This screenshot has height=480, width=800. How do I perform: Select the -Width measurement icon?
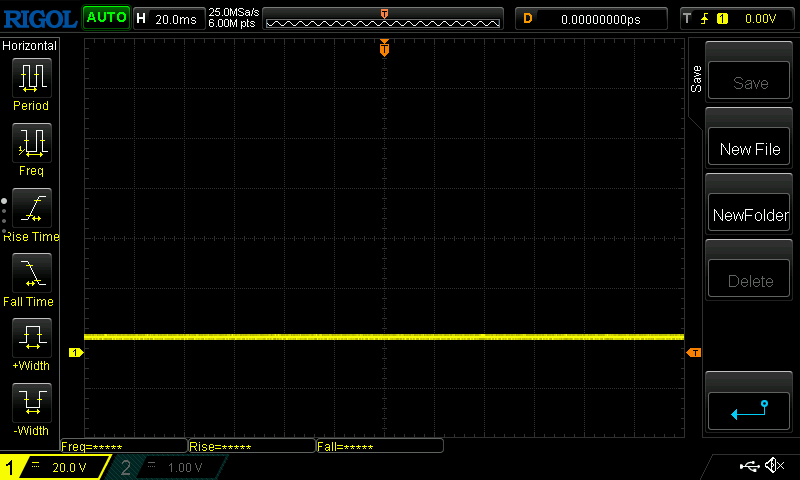tap(32, 402)
